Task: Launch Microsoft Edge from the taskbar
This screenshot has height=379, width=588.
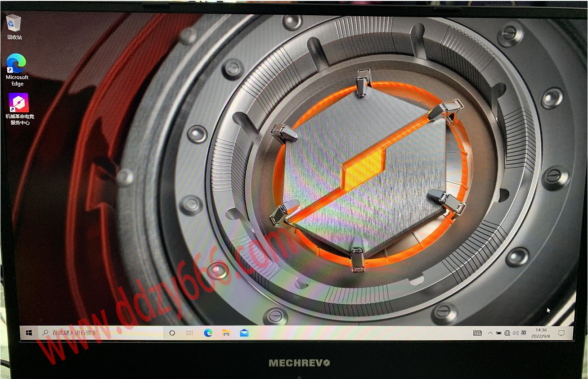Action: 208,333
